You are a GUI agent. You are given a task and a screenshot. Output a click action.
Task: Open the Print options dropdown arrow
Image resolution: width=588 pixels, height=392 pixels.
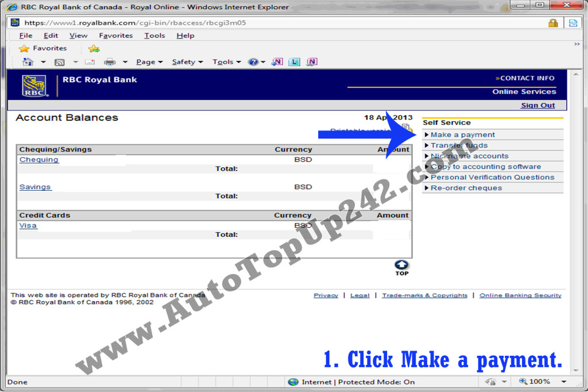click(x=125, y=62)
